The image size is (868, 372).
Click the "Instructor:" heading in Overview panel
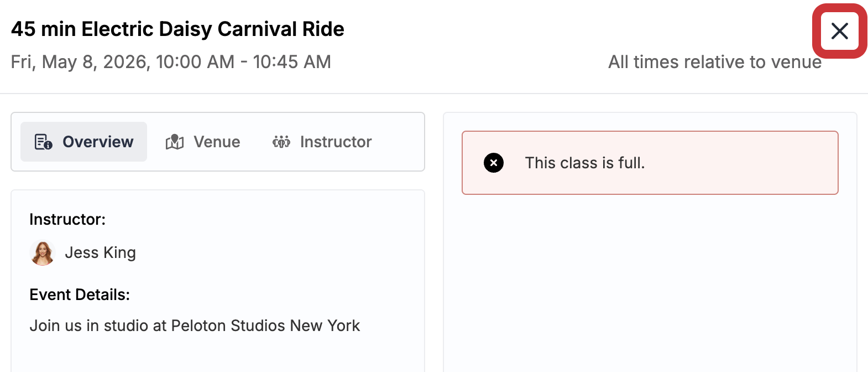67,219
